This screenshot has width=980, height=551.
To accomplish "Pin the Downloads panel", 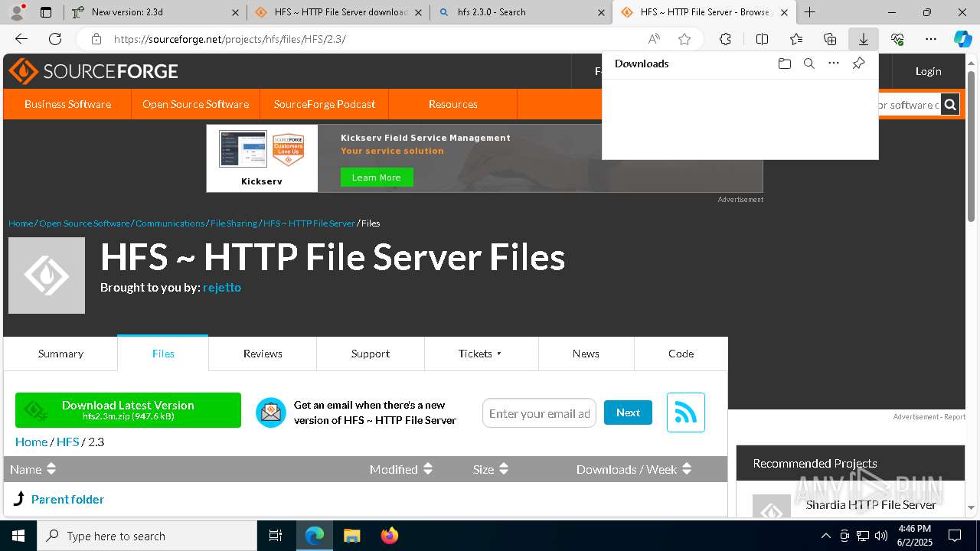I will click(x=858, y=64).
